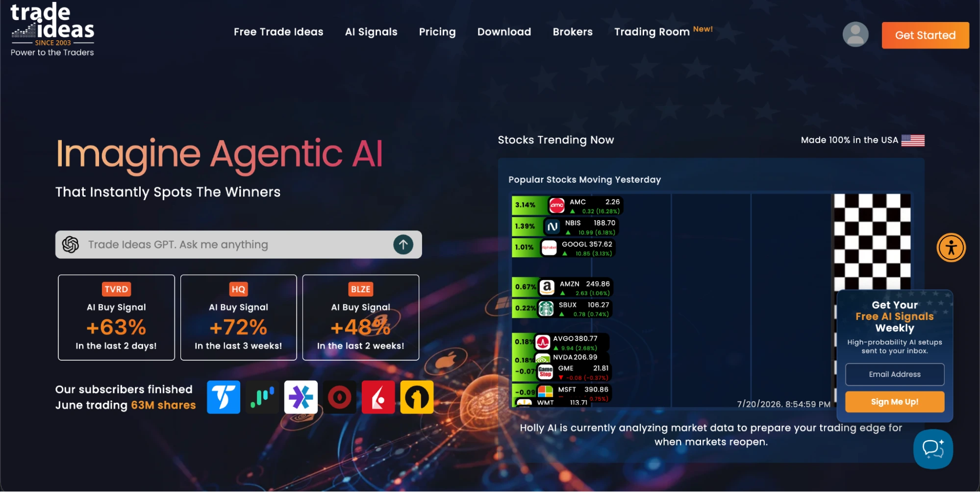980x492 pixels.
Task: Open AI Signals menu
Action: point(371,32)
